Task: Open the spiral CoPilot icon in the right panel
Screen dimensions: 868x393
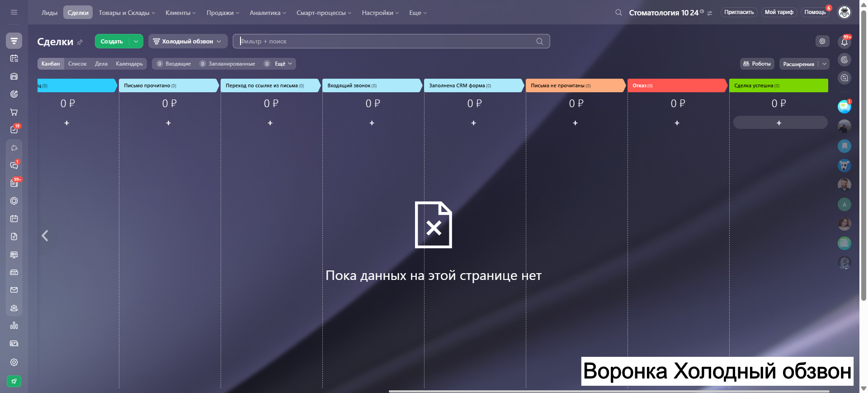Action: tap(844, 60)
